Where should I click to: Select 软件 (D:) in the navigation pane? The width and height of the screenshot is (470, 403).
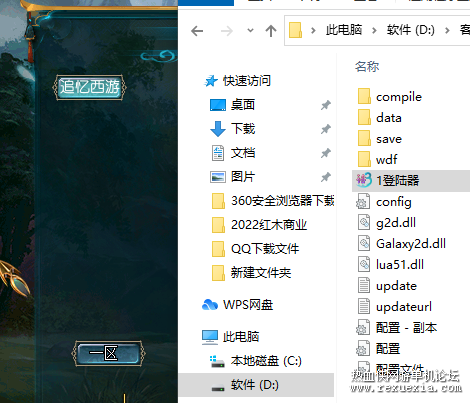(x=255, y=385)
